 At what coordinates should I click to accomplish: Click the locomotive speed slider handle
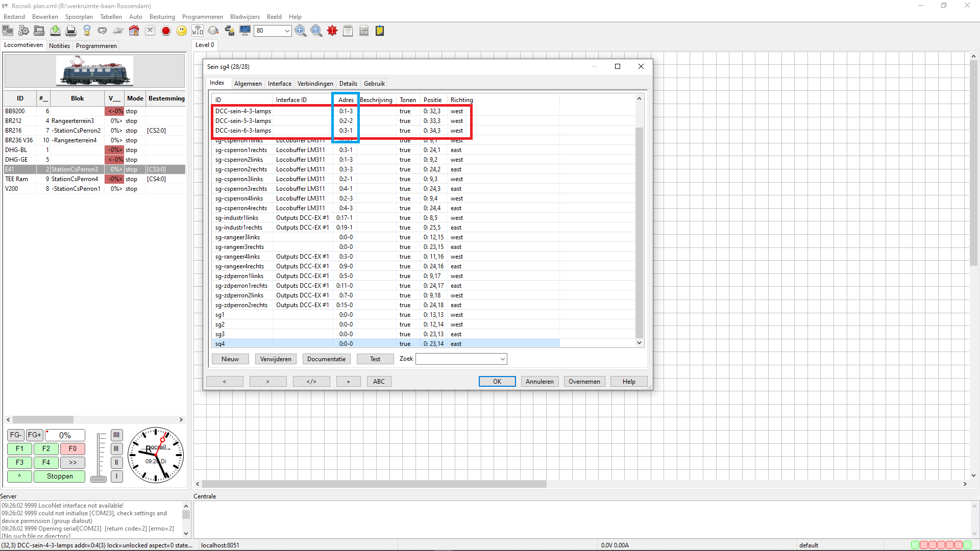[x=99, y=479]
